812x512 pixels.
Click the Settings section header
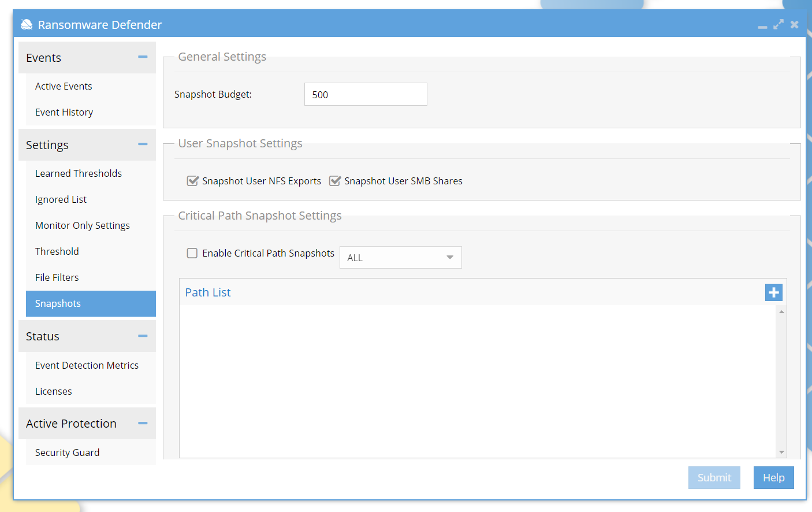pos(87,145)
